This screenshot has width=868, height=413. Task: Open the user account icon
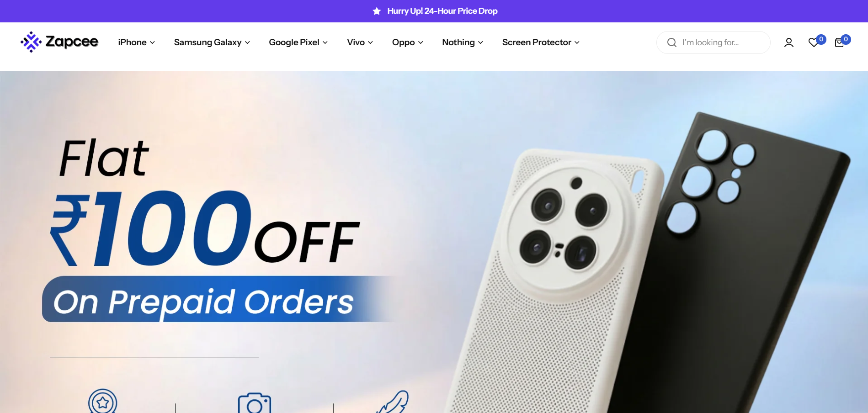788,42
